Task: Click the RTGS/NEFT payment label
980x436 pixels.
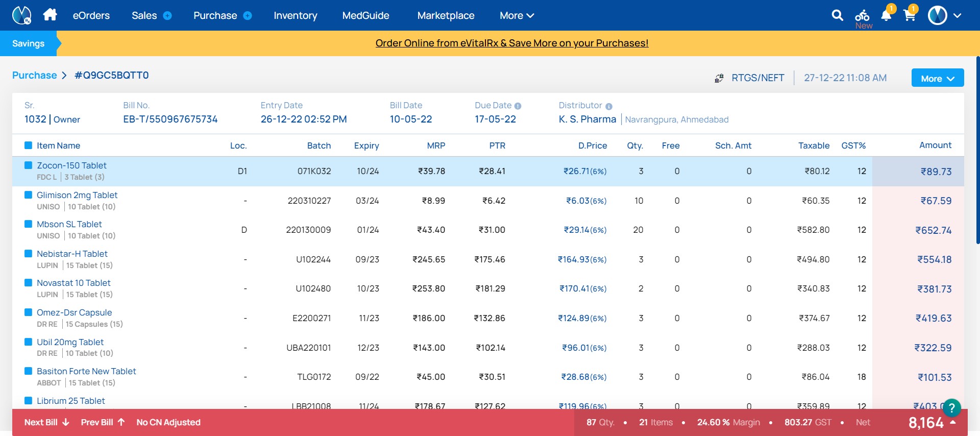Action: pyautogui.click(x=758, y=78)
